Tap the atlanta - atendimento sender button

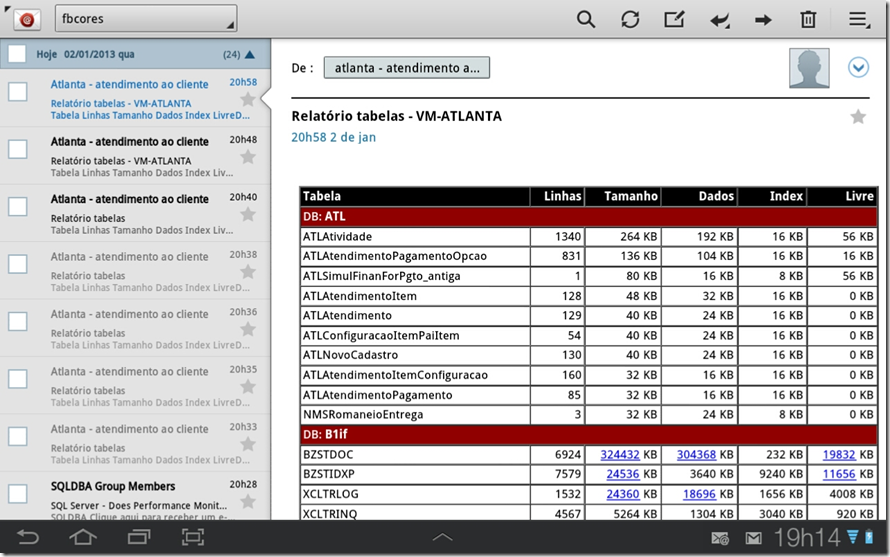tap(406, 68)
